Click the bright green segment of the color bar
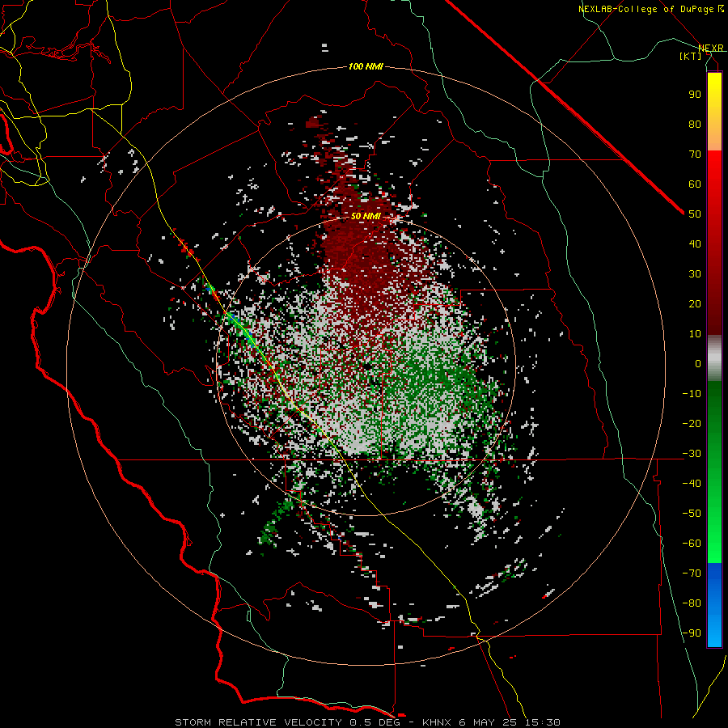The width and height of the screenshot is (728, 728). click(x=714, y=534)
